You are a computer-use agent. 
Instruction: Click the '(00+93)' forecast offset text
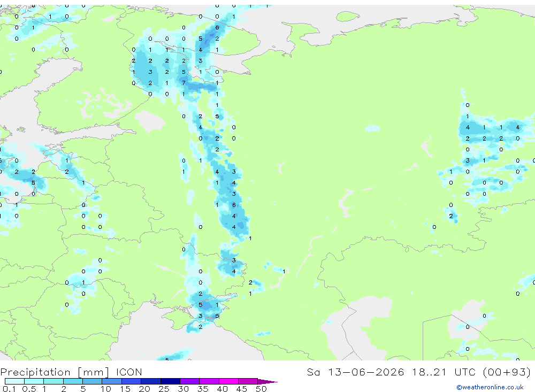[x=507, y=372]
